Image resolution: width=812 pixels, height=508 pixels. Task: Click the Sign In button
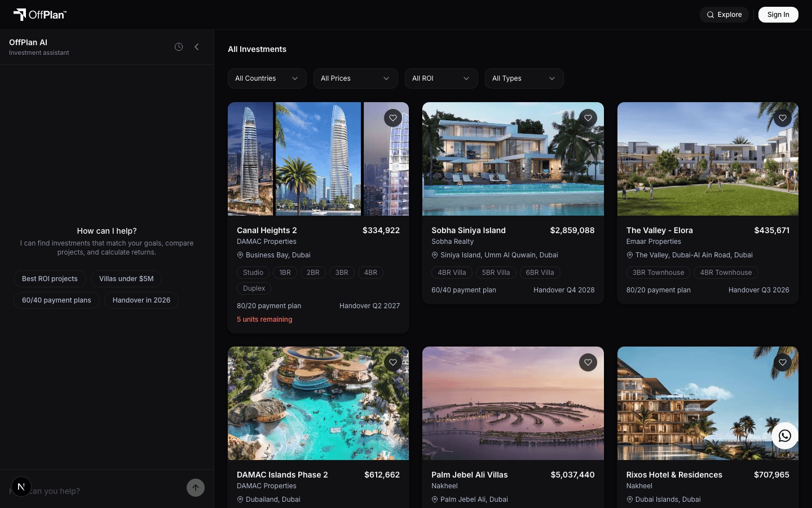pos(778,15)
